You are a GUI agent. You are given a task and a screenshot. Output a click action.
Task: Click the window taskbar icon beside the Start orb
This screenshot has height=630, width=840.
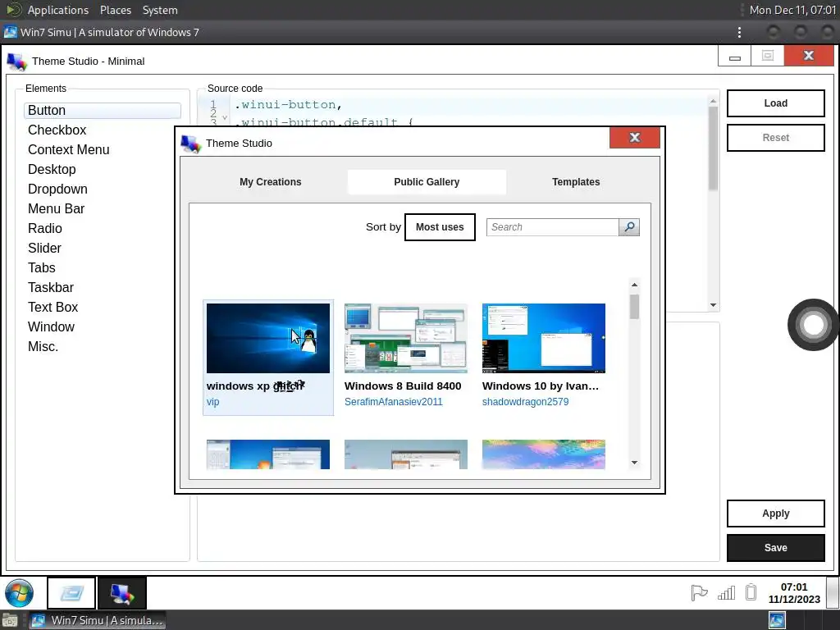pyautogui.click(x=71, y=593)
